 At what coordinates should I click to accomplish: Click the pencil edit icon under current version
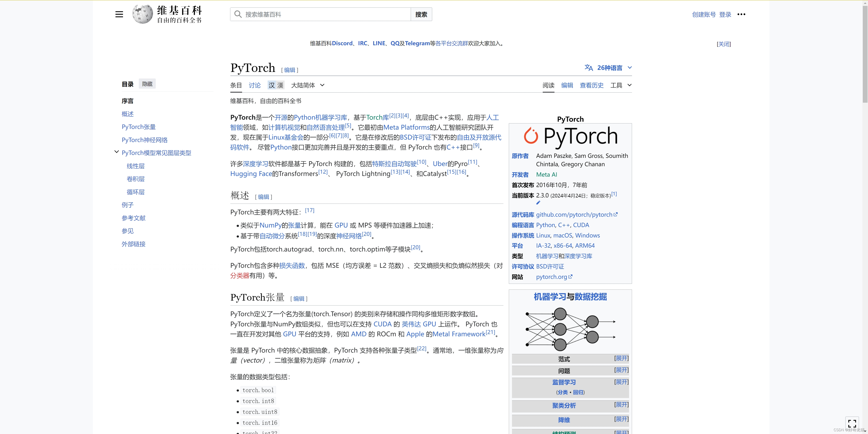(538, 203)
